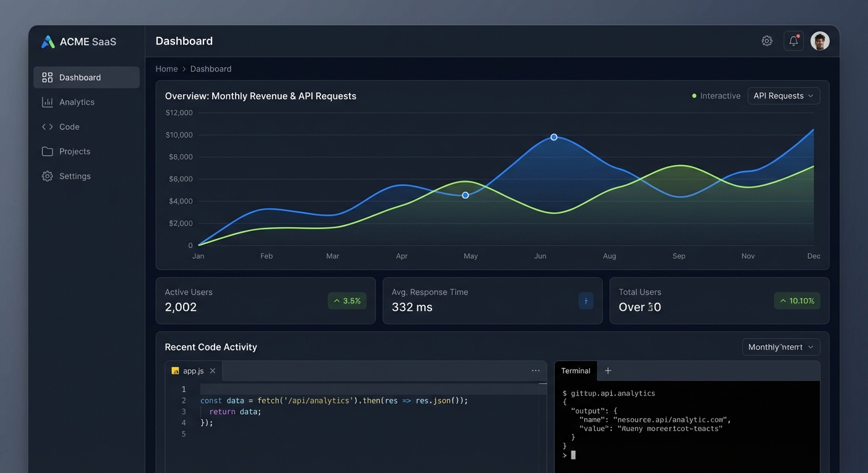
Task: Expand the API Requests dropdown
Action: (783, 96)
